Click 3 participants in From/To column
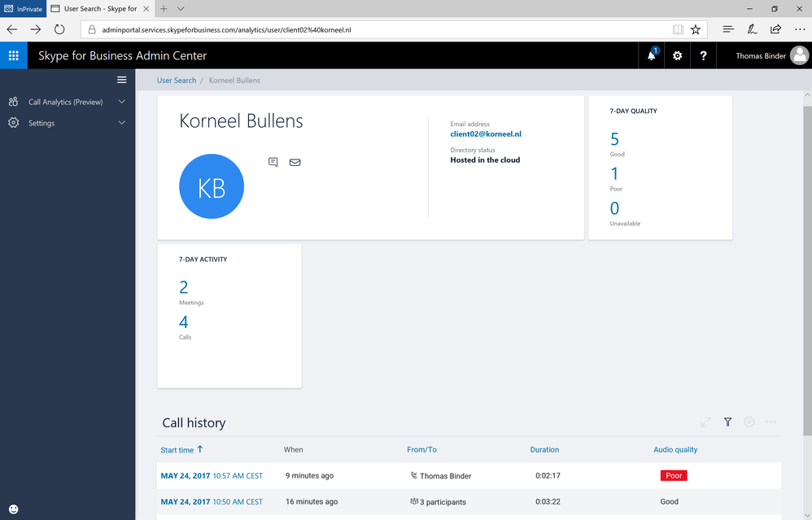This screenshot has width=812, height=520. pos(443,502)
